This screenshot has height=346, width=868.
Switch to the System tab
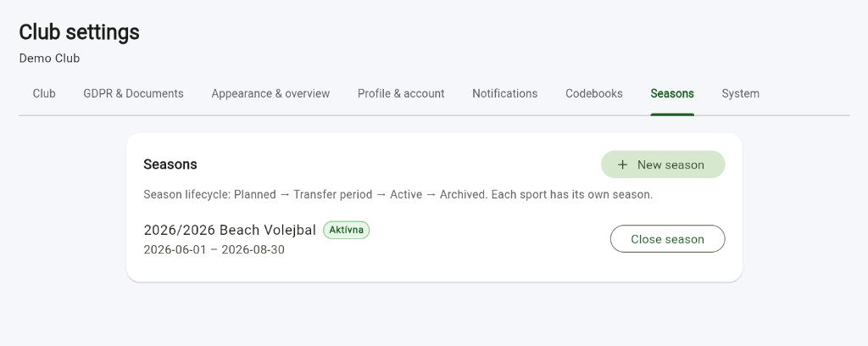pyautogui.click(x=740, y=93)
